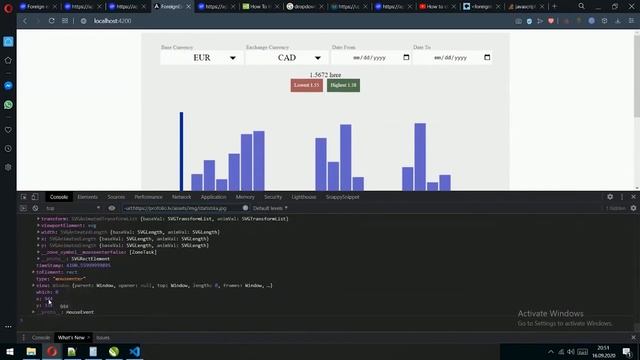640x360 pixels.
Task: Click the address bar showing localhost:4200
Action: (112, 21)
